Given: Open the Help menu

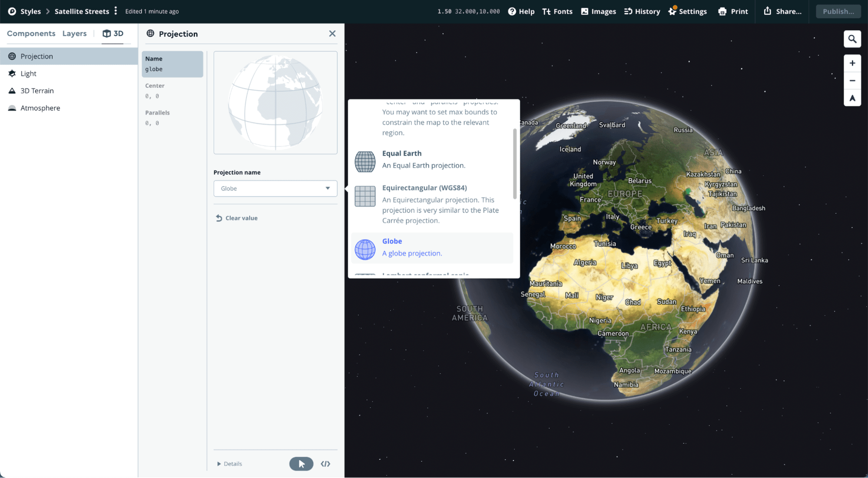Looking at the screenshot, I should 521,11.
